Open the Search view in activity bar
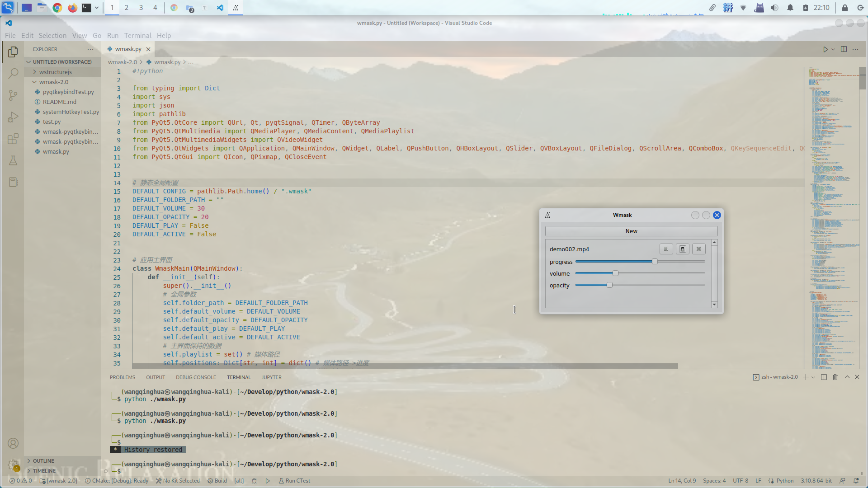Image resolution: width=868 pixels, height=488 pixels. (x=13, y=73)
